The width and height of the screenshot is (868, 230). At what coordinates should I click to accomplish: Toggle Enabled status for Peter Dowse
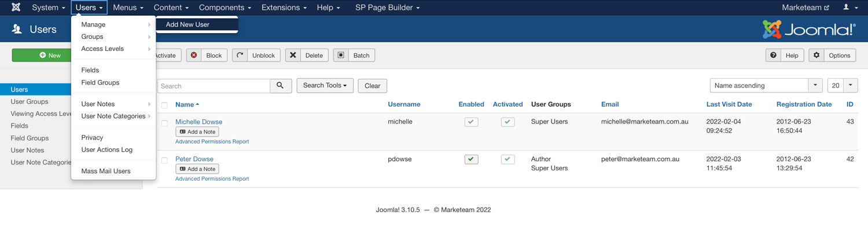click(471, 159)
